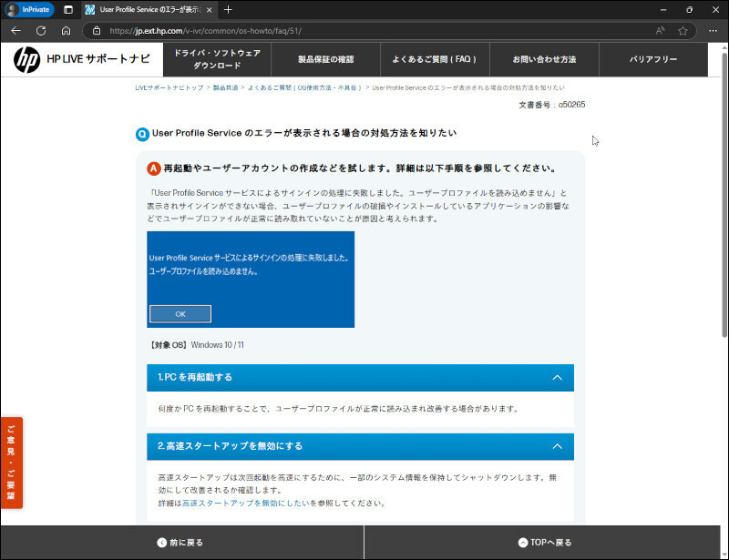Minimize the browser window
The height and width of the screenshot is (560, 729).
(663, 9)
